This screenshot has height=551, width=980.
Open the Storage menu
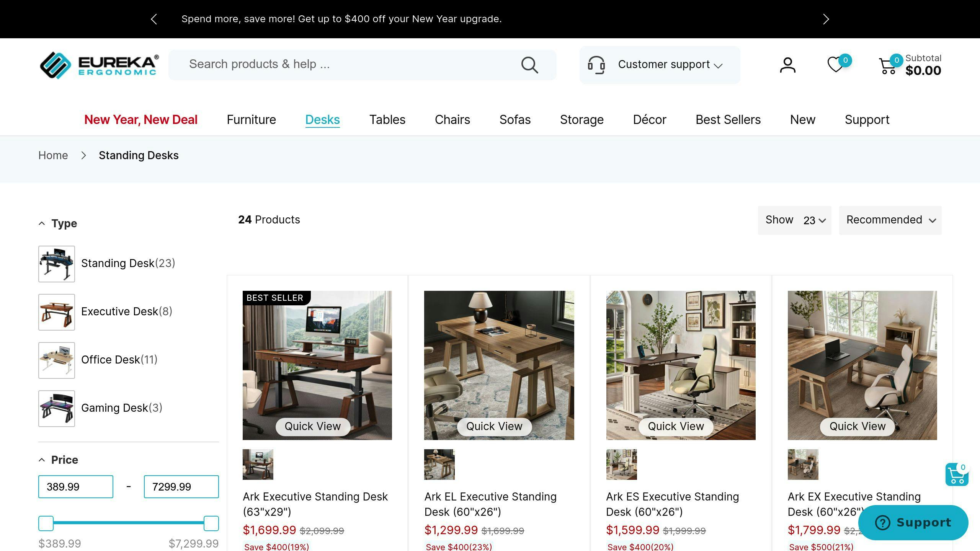pyautogui.click(x=582, y=120)
